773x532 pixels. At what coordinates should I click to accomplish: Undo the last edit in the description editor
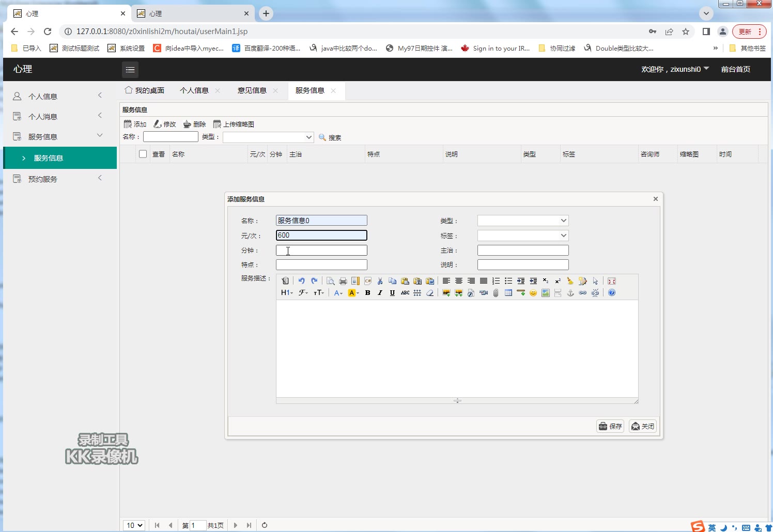[301, 281]
